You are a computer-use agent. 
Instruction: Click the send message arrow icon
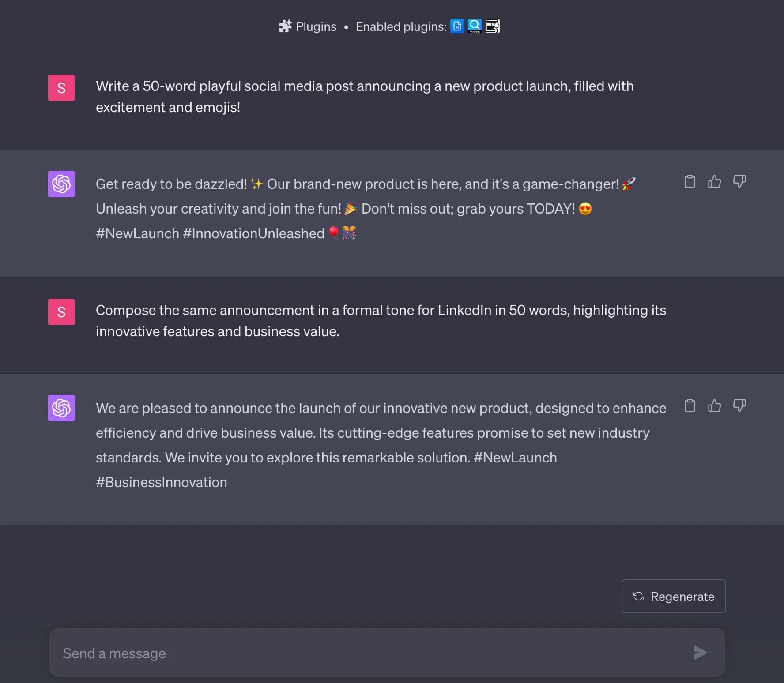pyautogui.click(x=700, y=653)
